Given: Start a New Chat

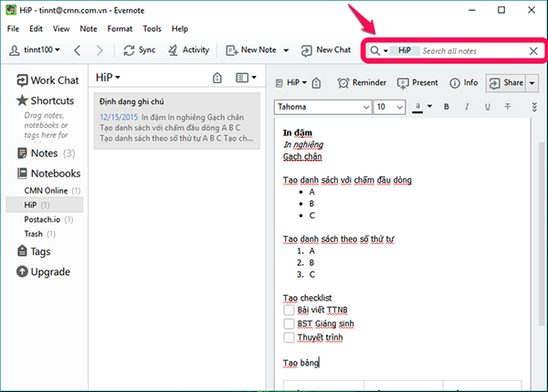Looking at the screenshot, I should pos(326,50).
